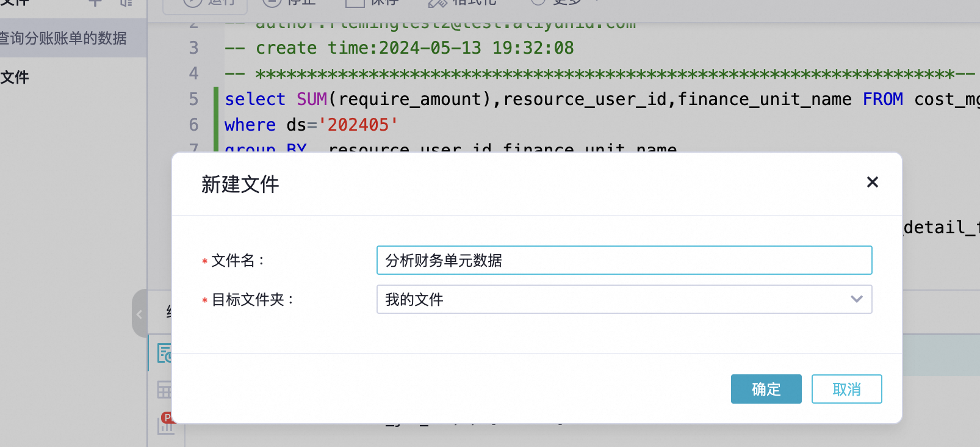Click the 新建文件 dialog title
The image size is (980, 447).
tap(240, 184)
